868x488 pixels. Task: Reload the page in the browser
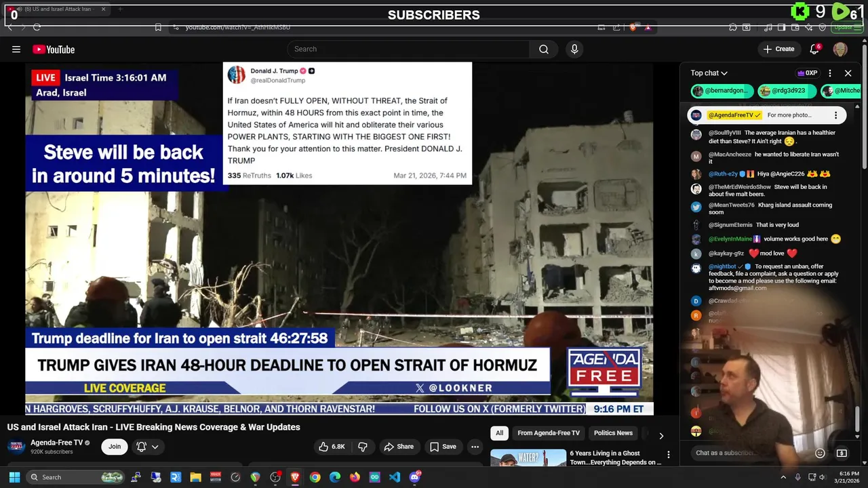[37, 27]
